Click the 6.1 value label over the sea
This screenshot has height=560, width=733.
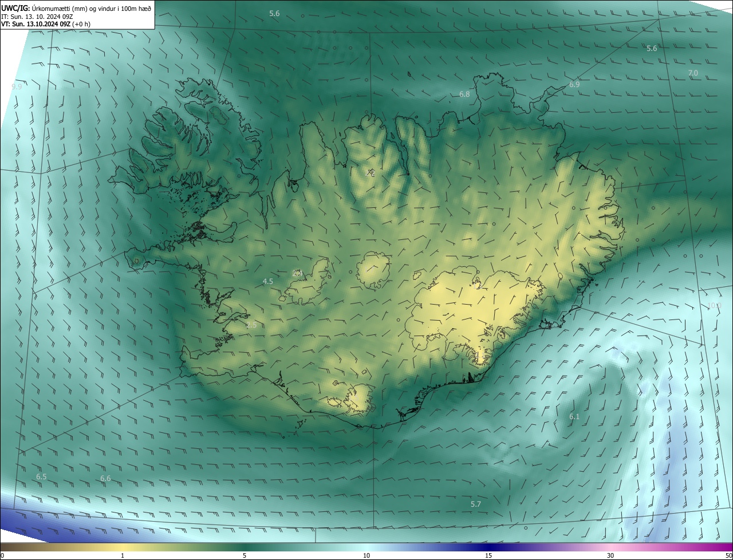[574, 416]
